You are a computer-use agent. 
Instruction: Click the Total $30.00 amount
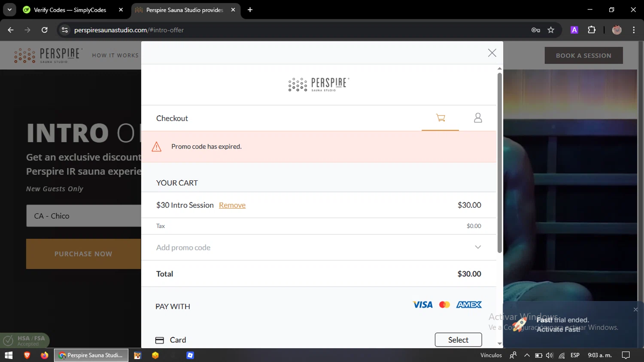[x=469, y=274]
